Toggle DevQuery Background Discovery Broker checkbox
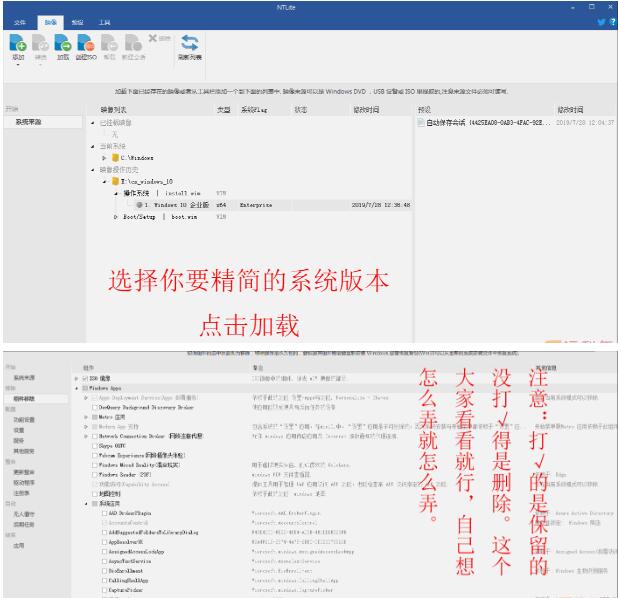This screenshot has width=618, height=598. tap(95, 407)
